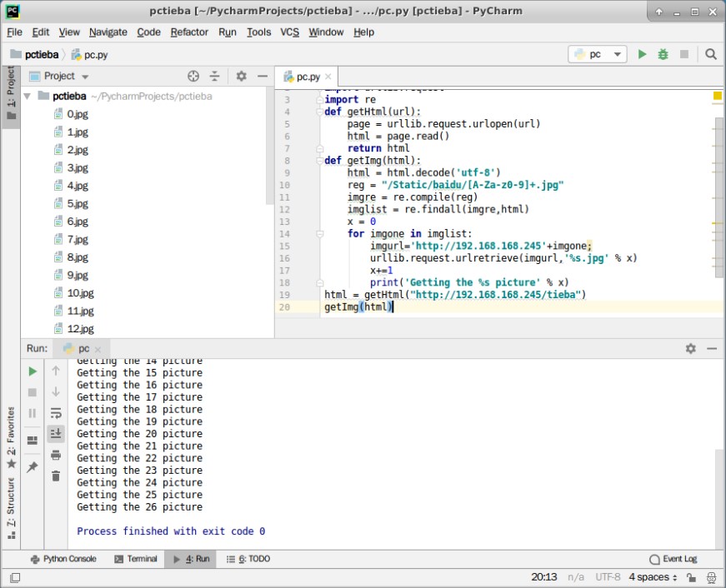Screen dimensions: 726x588
Task: Click the print icon in Run panel
Action: pos(56,455)
